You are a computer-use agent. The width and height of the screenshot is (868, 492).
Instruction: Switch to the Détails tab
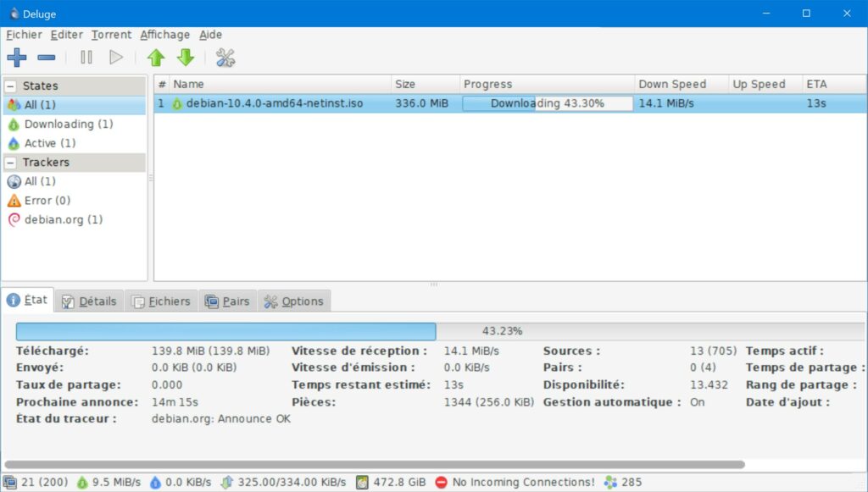pos(90,301)
